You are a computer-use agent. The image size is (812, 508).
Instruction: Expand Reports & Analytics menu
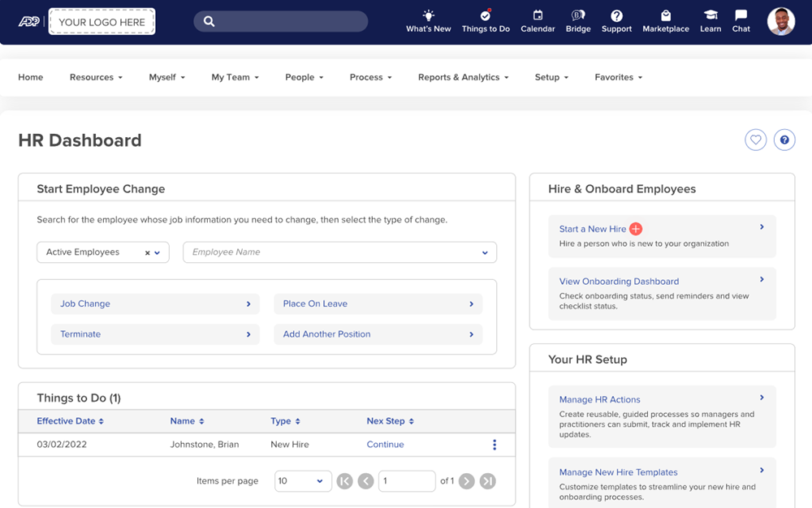(463, 77)
